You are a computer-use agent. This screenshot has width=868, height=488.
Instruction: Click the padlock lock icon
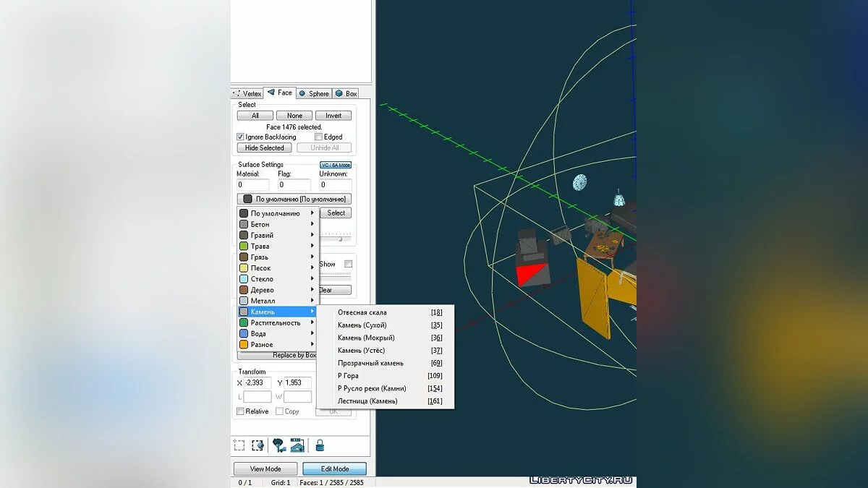click(x=320, y=445)
